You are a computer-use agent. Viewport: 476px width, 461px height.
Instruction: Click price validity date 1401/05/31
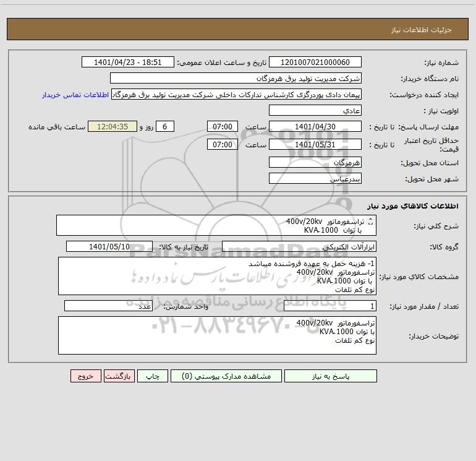click(315, 144)
